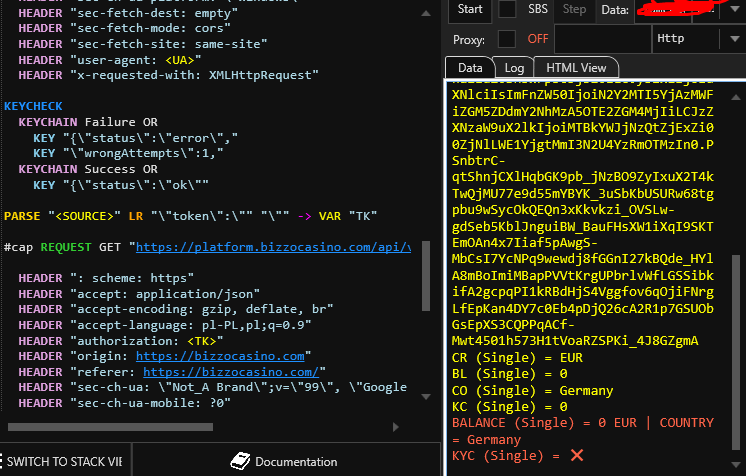Click the Step button
This screenshot has width=746, height=476.
[574, 10]
